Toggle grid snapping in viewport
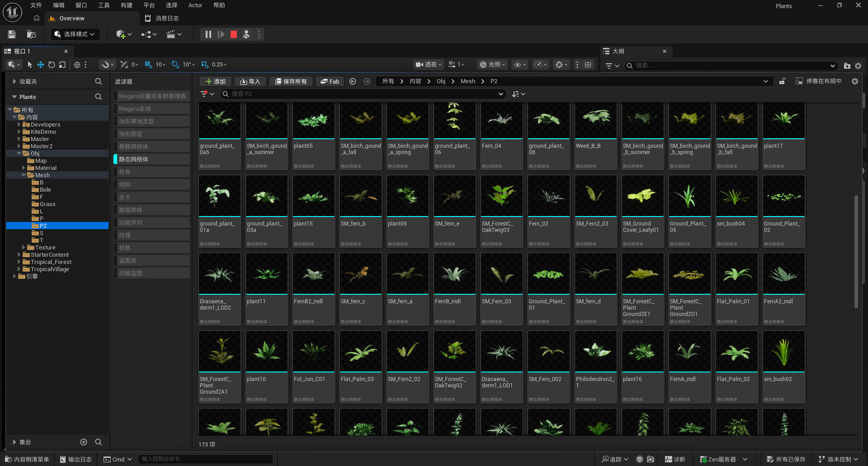This screenshot has width=868, height=466. pos(148,65)
